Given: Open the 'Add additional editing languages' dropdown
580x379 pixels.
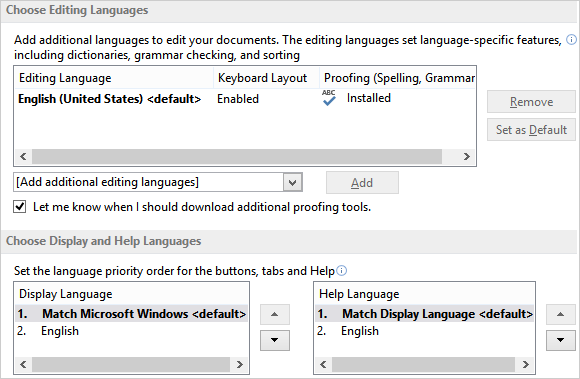Looking at the screenshot, I should (293, 182).
